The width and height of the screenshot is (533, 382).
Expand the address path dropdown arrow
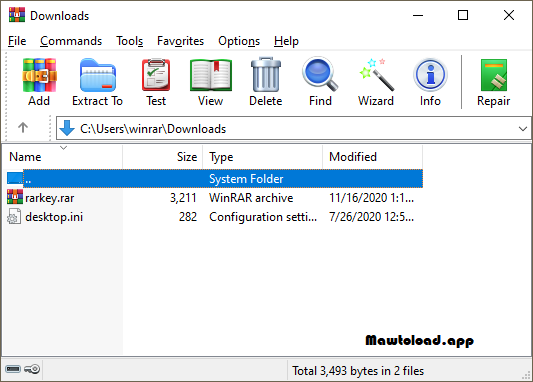pos(523,129)
